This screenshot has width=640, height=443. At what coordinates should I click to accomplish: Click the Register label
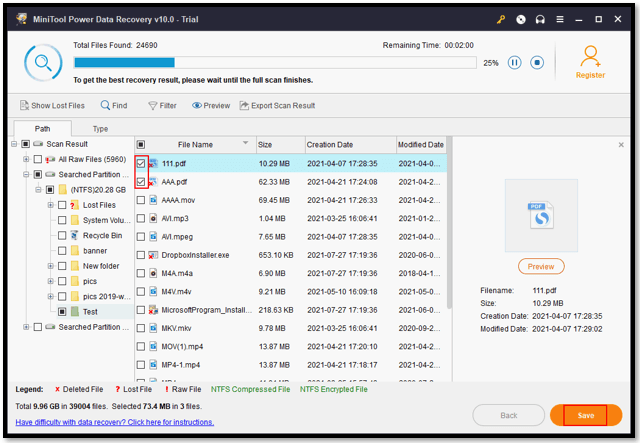[x=590, y=75]
